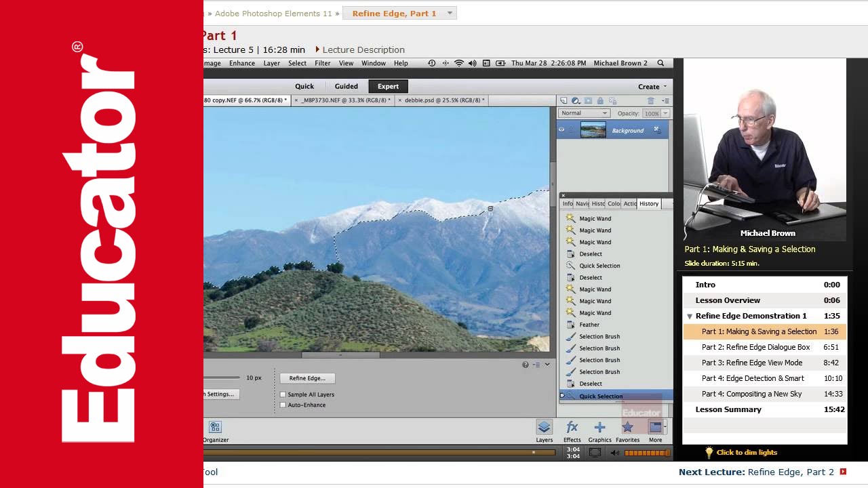Image resolution: width=868 pixels, height=488 pixels.
Task: Mute the video player speaker icon
Action: pos(615,453)
